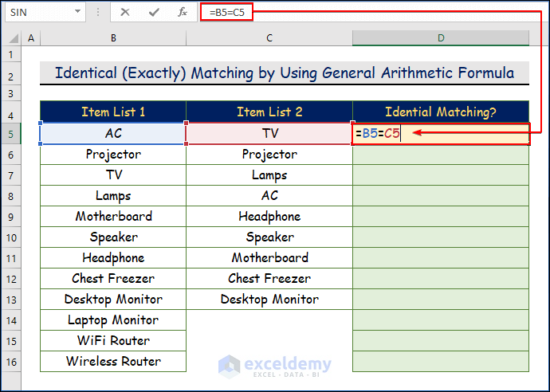Viewport: 550px width, 392px height.
Task: Click the Idential Matching? header cell
Action: pos(440,112)
